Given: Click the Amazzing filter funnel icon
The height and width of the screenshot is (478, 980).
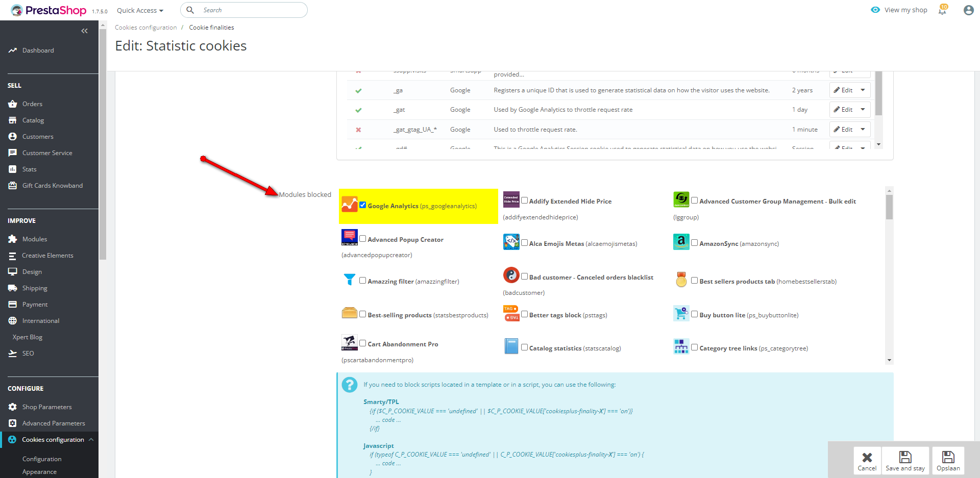Looking at the screenshot, I should tap(350, 279).
